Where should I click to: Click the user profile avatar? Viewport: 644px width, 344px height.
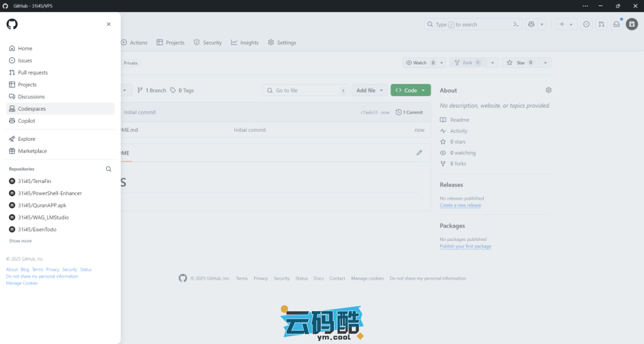pos(632,24)
